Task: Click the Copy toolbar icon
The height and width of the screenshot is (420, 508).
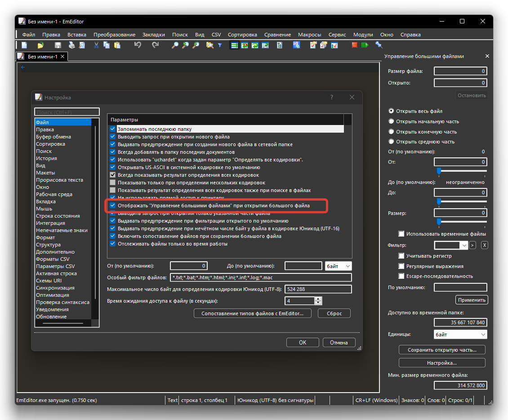Action: point(106,45)
